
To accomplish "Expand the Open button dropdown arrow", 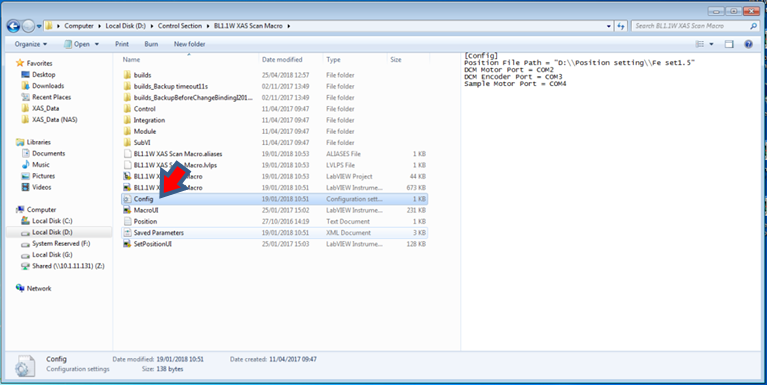I will click(97, 44).
